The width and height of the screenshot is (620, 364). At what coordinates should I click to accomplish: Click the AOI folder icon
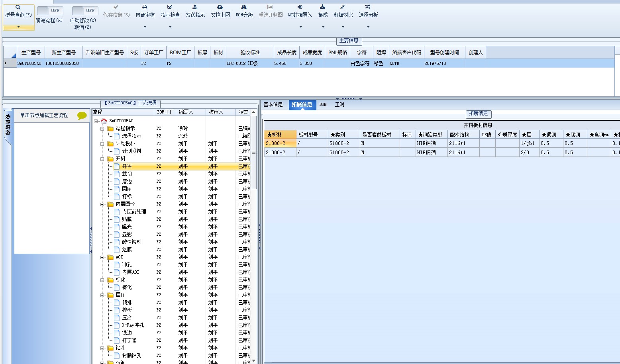click(x=110, y=257)
